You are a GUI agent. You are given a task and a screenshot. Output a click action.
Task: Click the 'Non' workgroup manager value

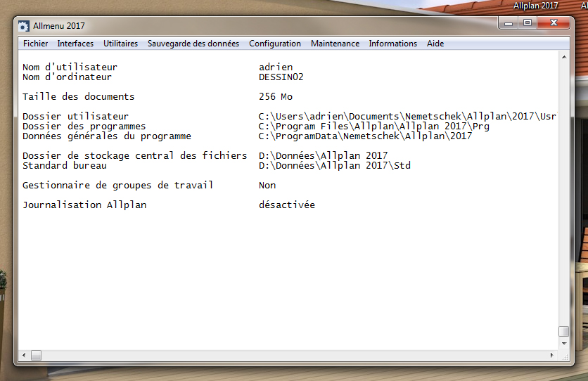pyautogui.click(x=267, y=185)
